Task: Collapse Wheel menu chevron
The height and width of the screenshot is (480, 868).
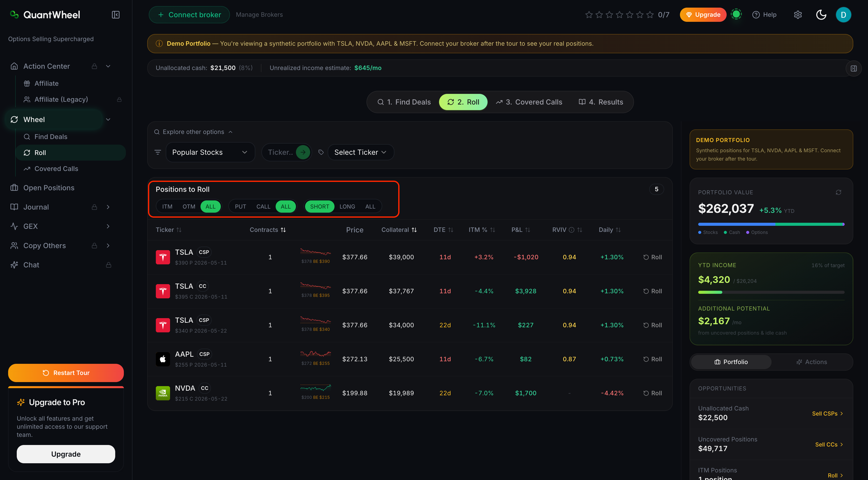Action: point(108,119)
